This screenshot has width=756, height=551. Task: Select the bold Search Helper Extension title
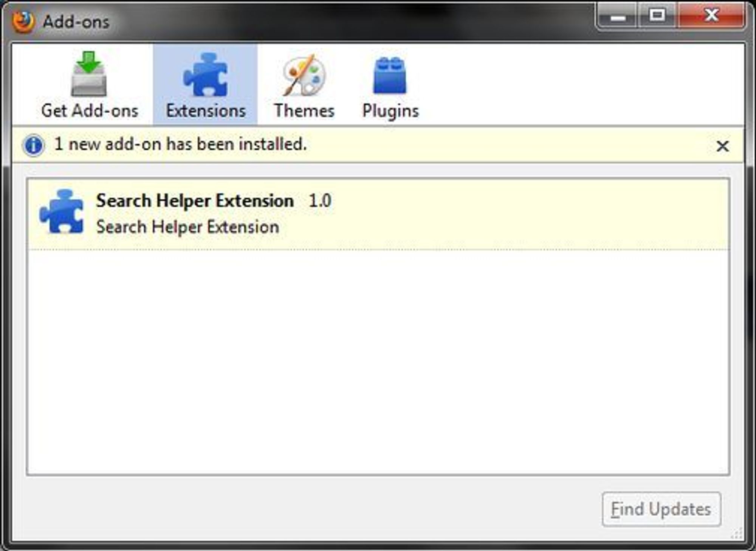195,200
